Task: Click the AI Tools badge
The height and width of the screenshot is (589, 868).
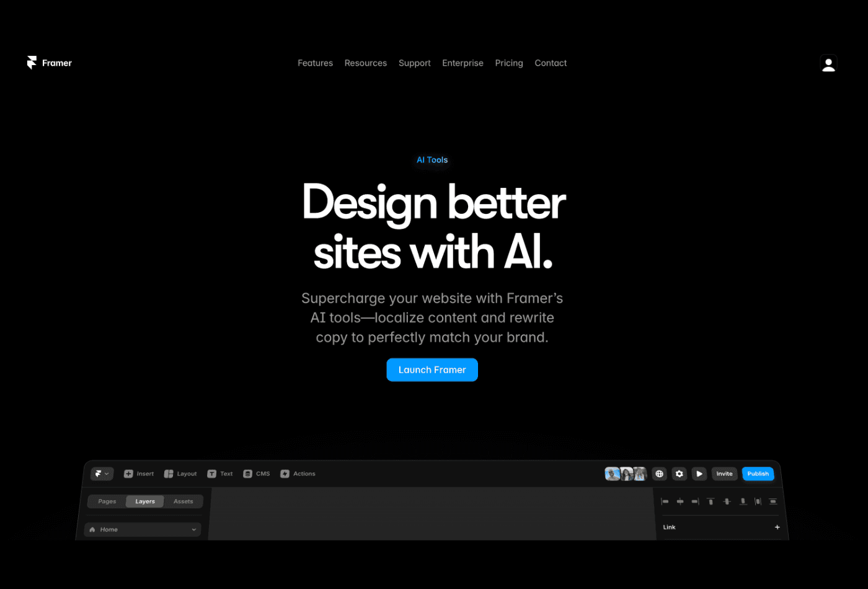Action: pos(432,160)
